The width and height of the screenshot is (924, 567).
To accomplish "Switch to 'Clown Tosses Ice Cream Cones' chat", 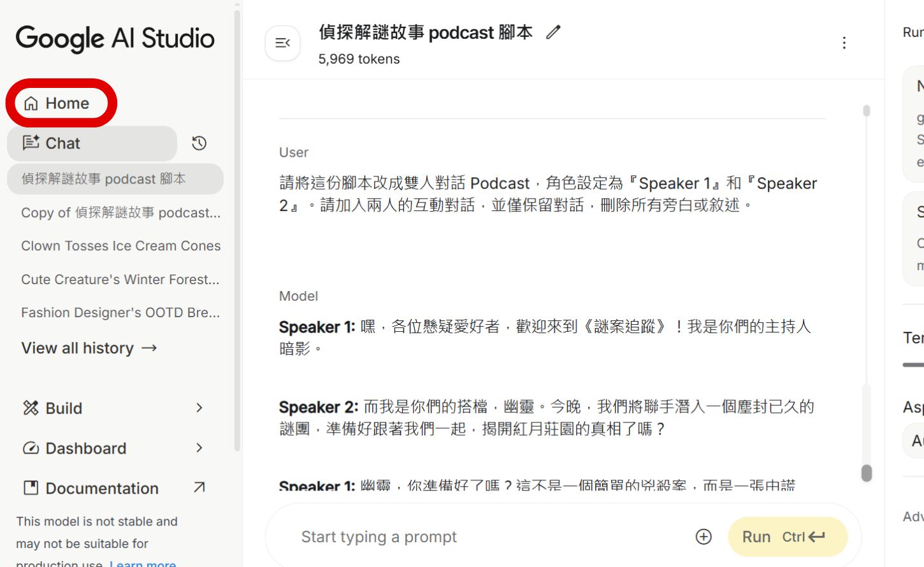I will [x=120, y=245].
